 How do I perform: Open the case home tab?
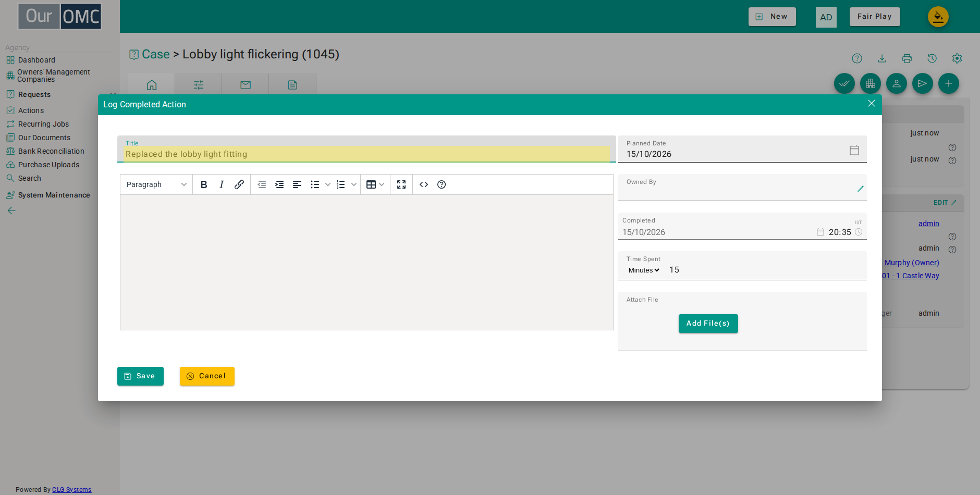coord(152,85)
